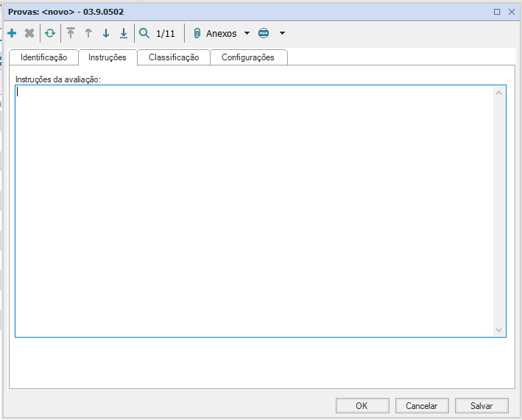Open the dropdown arrow beside the globe icon
522x420 pixels.
click(282, 33)
